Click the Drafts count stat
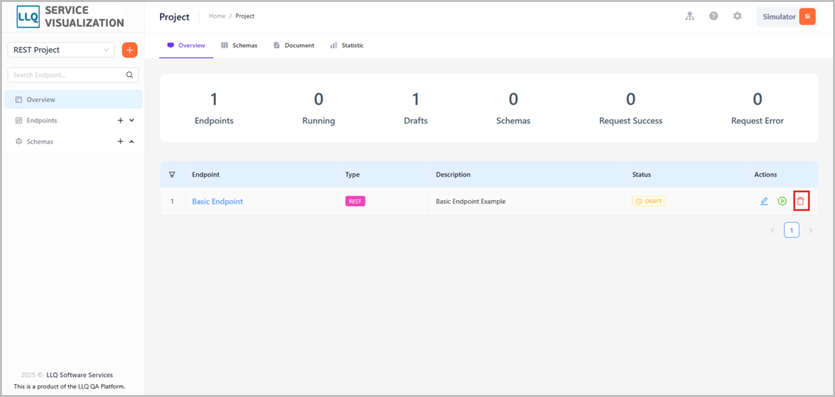 pyautogui.click(x=415, y=108)
